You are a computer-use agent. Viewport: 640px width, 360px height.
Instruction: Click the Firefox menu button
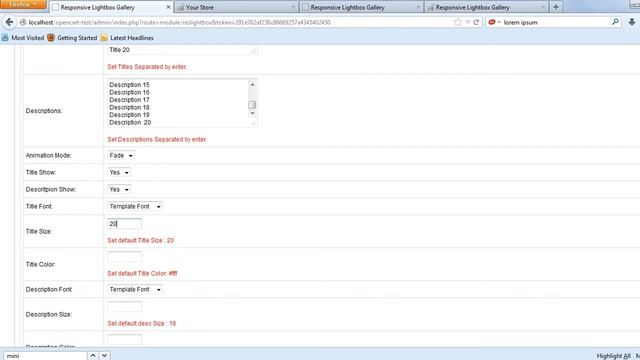23,4
